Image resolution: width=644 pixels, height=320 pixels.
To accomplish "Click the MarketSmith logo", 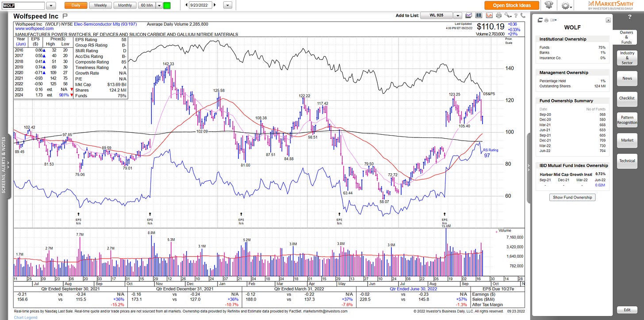I will [610, 5].
